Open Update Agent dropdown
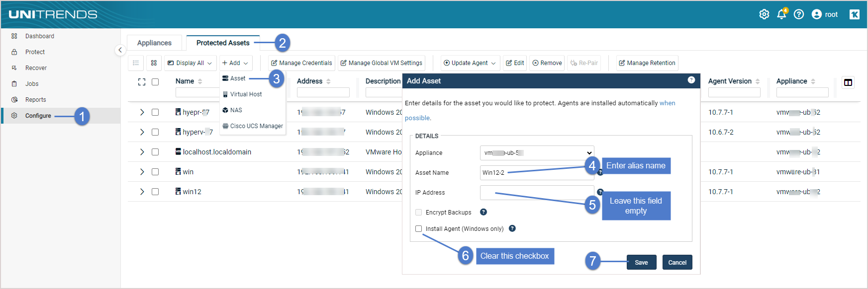This screenshot has height=289, width=868. click(x=470, y=63)
